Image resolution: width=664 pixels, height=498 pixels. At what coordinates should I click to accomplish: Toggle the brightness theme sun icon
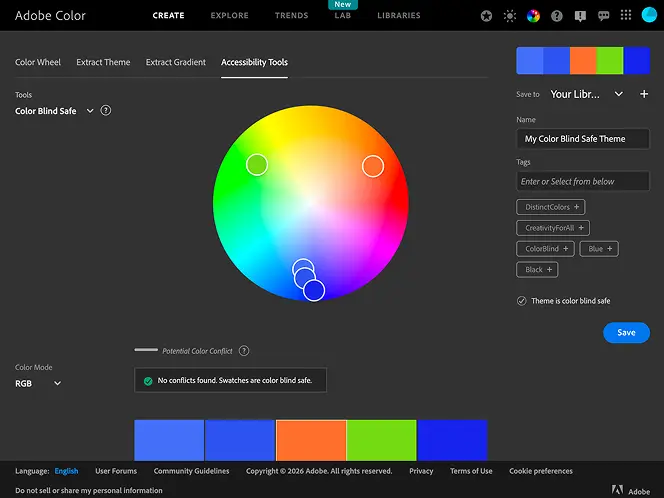click(510, 16)
